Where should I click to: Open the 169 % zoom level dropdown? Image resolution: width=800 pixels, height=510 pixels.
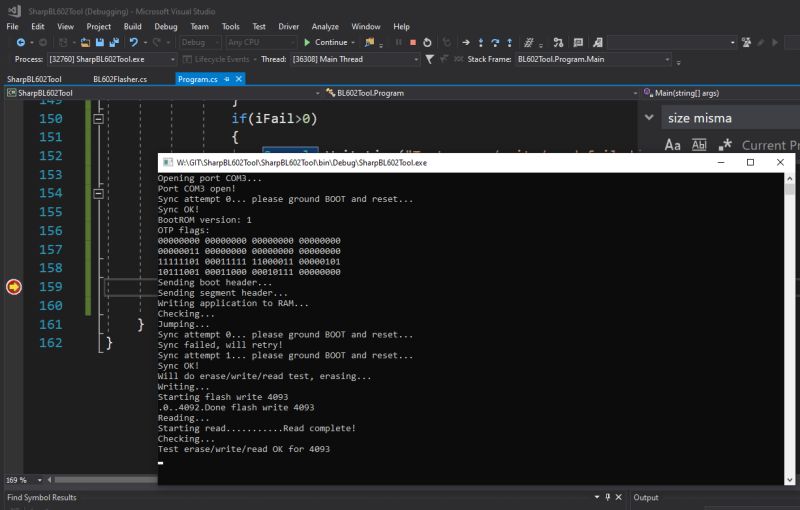click(x=39, y=480)
